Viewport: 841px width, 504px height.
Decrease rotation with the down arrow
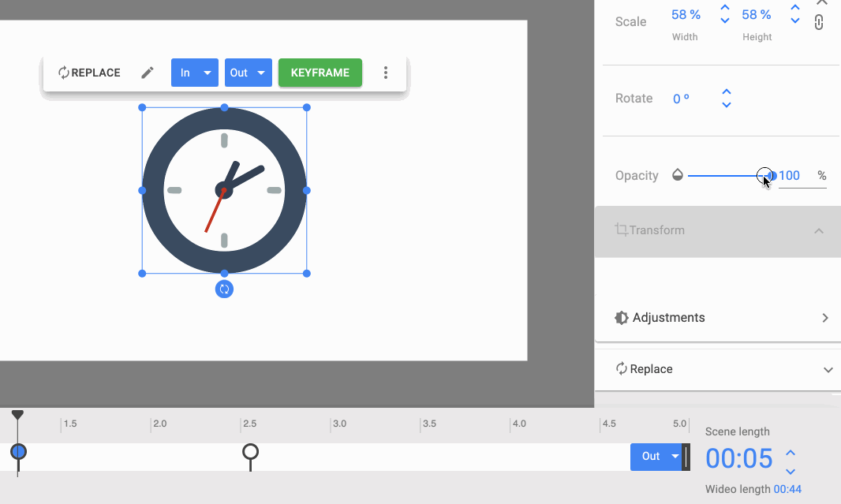point(727,105)
